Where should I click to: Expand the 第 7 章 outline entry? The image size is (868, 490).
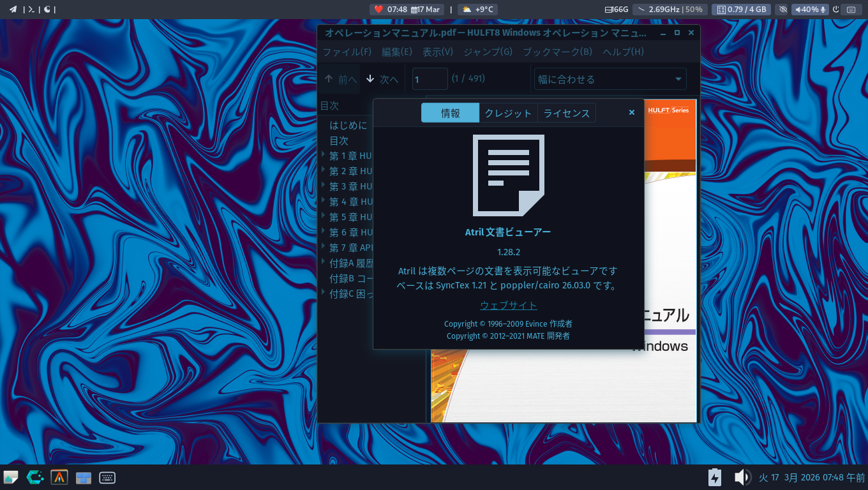(x=324, y=247)
